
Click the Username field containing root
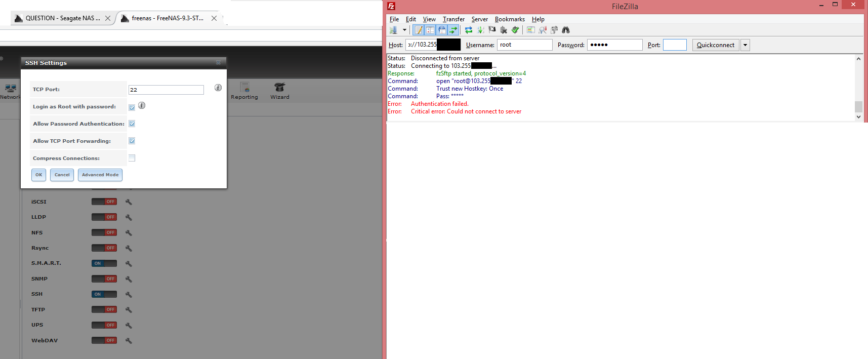(x=524, y=45)
